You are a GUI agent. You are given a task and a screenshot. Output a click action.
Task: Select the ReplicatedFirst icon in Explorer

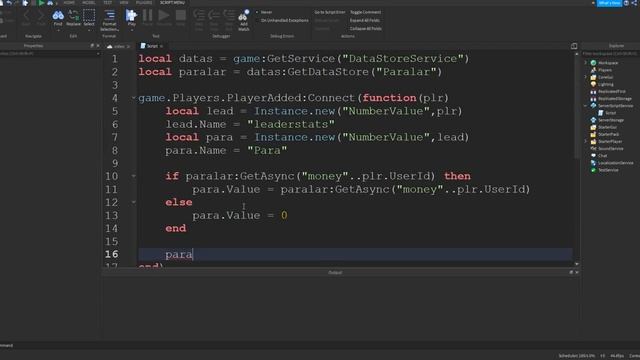(x=593, y=91)
